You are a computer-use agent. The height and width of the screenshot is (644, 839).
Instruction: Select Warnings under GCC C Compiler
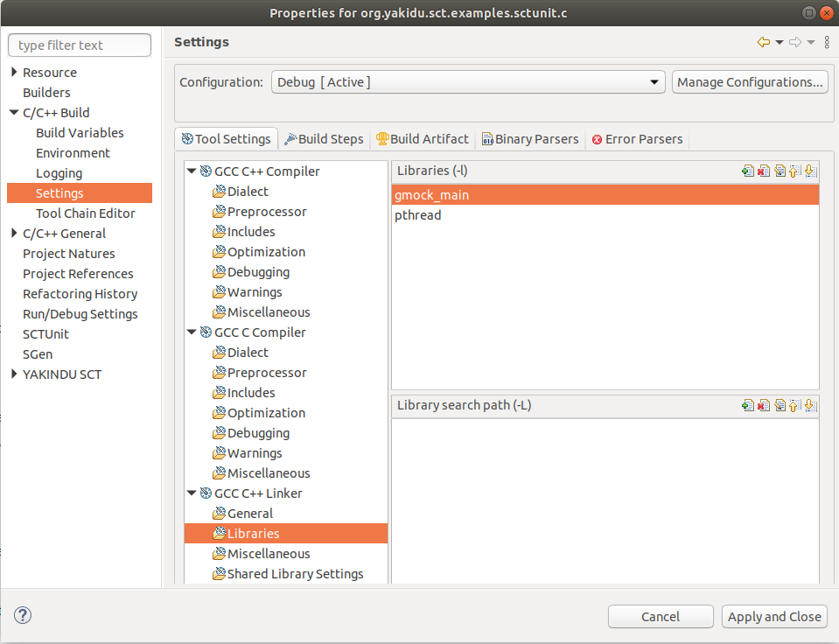coord(255,453)
